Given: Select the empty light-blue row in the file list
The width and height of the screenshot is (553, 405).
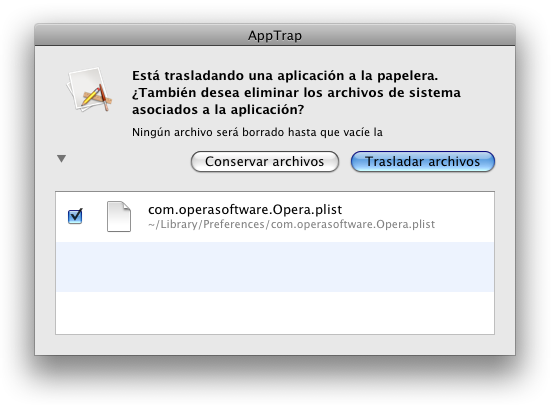Looking at the screenshot, I should pyautogui.click(x=275, y=267).
